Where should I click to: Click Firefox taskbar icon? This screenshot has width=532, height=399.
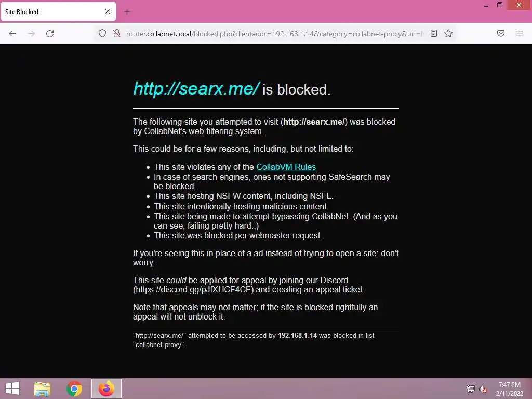106,389
